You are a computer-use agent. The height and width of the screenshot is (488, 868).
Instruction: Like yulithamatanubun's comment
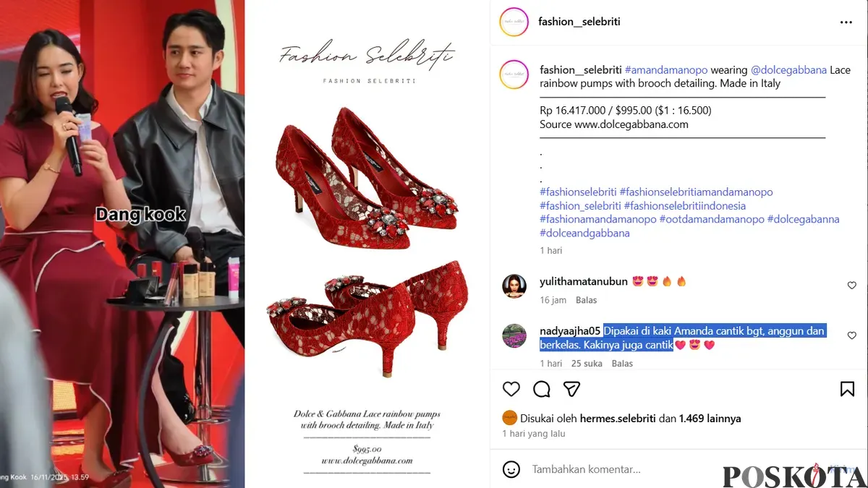[851, 286]
